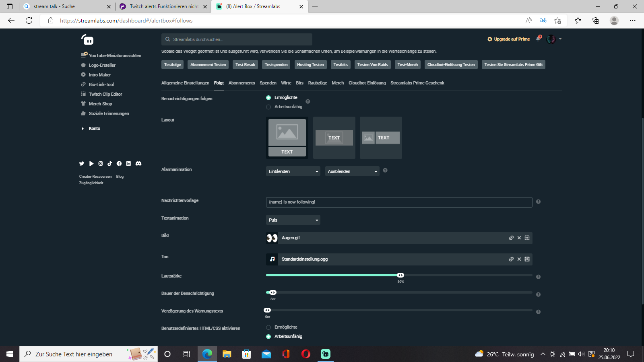This screenshot has width=644, height=362.
Task: Click help icon next to Nachrichtenvorlage field
Action: (x=538, y=202)
